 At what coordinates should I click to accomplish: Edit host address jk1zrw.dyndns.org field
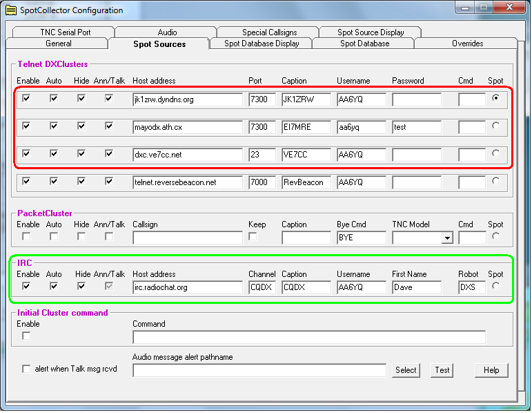[188, 99]
